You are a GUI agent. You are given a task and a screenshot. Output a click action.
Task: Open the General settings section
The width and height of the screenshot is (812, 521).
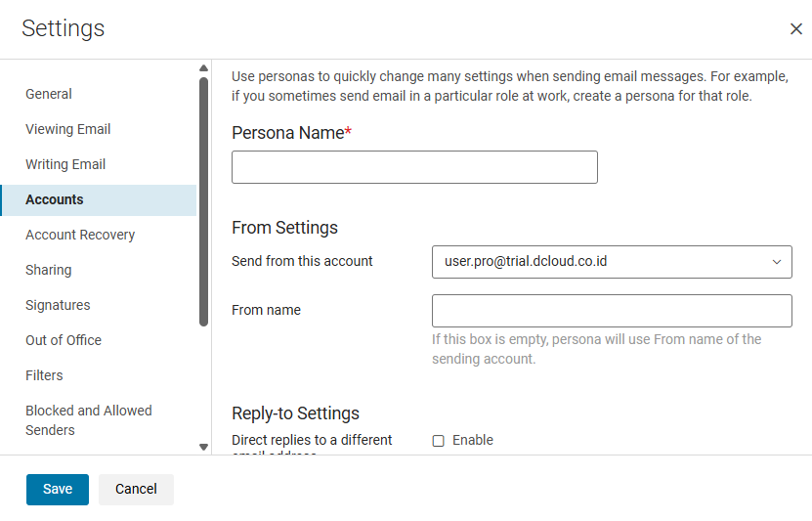[49, 94]
